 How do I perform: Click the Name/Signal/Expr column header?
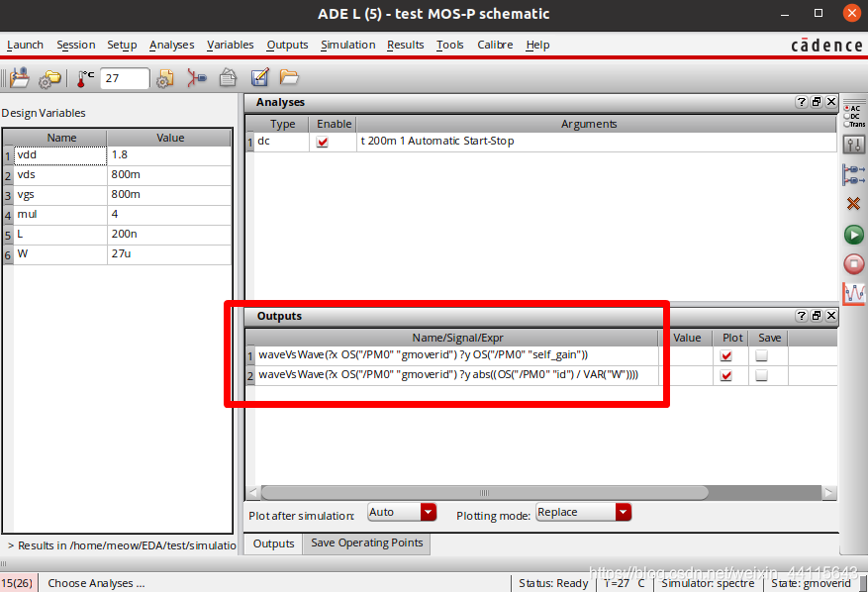point(457,338)
